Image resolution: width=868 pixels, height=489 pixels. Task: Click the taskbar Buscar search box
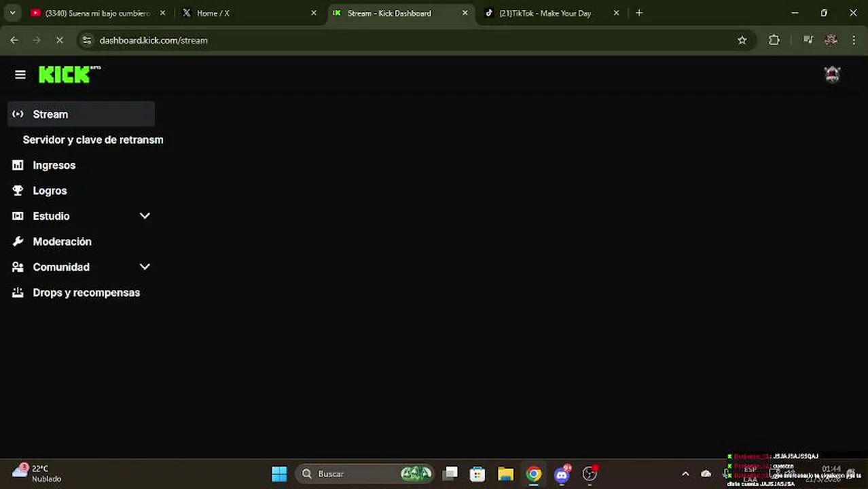coord(365,474)
